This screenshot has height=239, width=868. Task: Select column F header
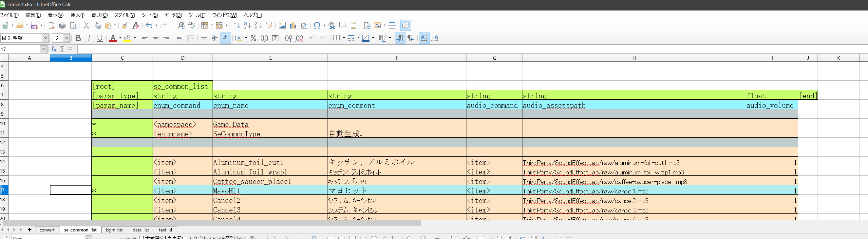(397, 58)
